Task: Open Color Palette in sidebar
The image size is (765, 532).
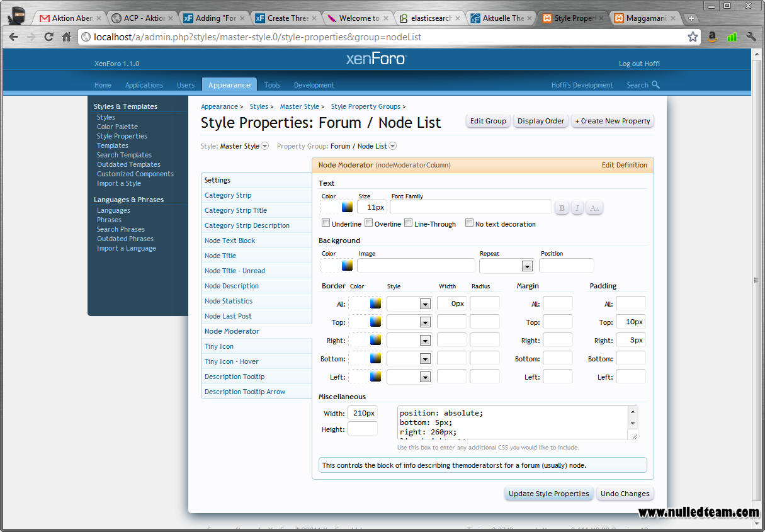Action: click(x=117, y=127)
